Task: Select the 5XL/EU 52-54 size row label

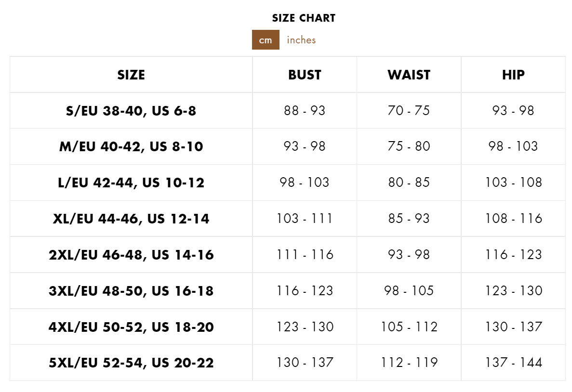Action: coord(131,363)
